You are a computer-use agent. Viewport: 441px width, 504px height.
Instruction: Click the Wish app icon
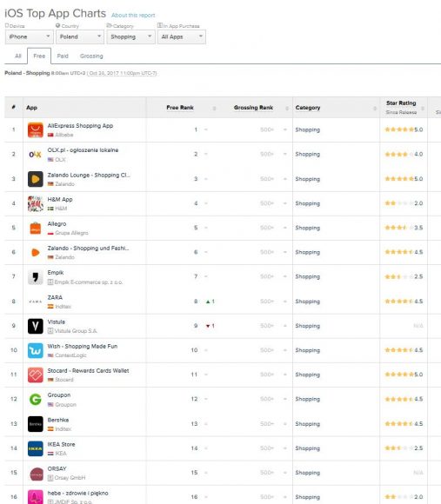click(x=36, y=351)
